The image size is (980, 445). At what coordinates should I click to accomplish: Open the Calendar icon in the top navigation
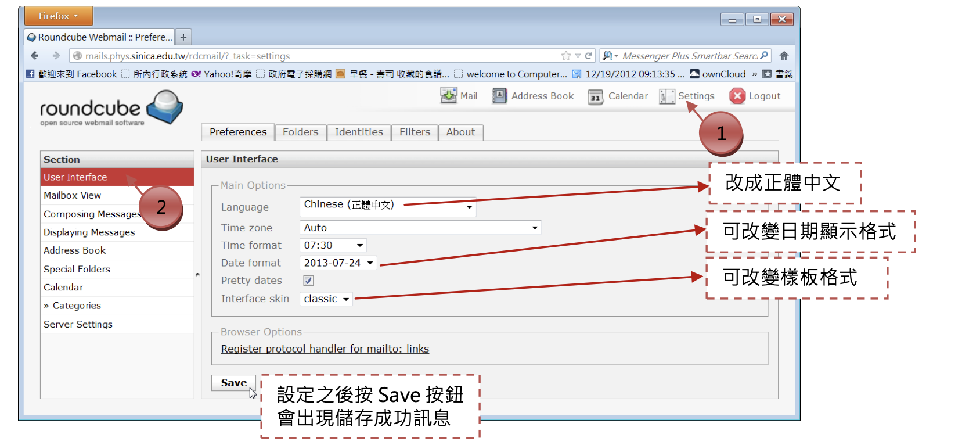596,96
